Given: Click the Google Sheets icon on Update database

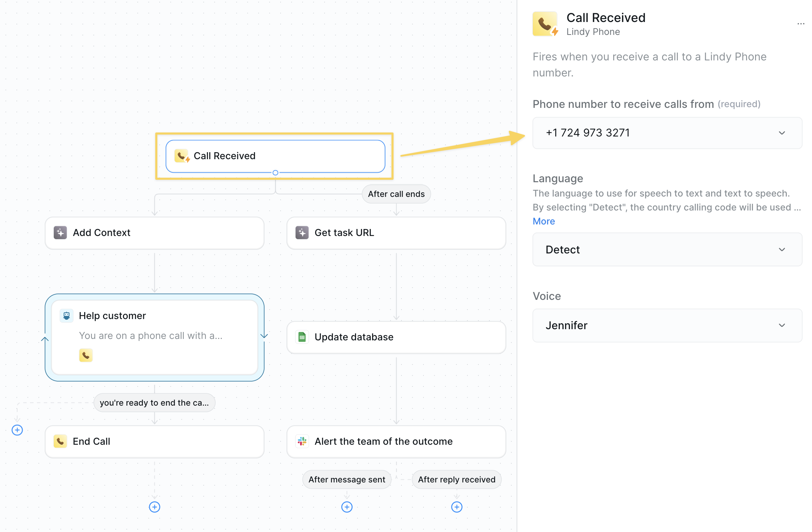Looking at the screenshot, I should tap(302, 337).
